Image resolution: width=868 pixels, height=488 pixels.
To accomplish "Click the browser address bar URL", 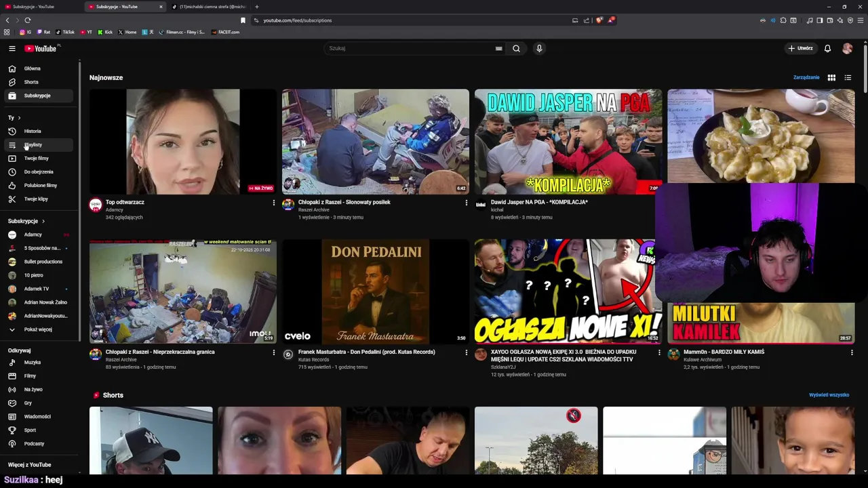I will (x=297, y=20).
